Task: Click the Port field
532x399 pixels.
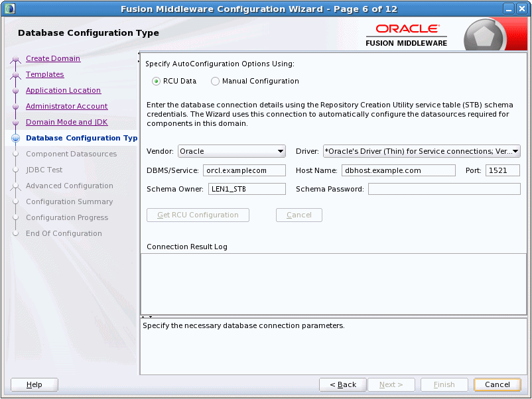Action: (x=503, y=170)
